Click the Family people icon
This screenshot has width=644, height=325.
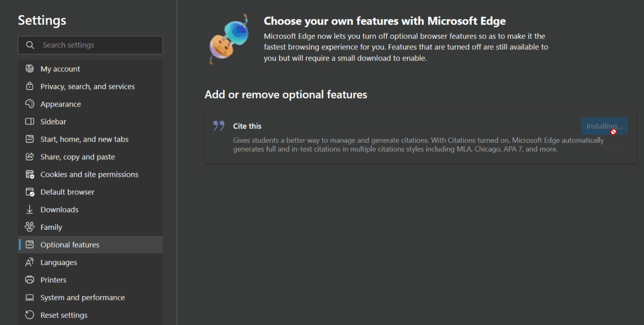(x=30, y=227)
